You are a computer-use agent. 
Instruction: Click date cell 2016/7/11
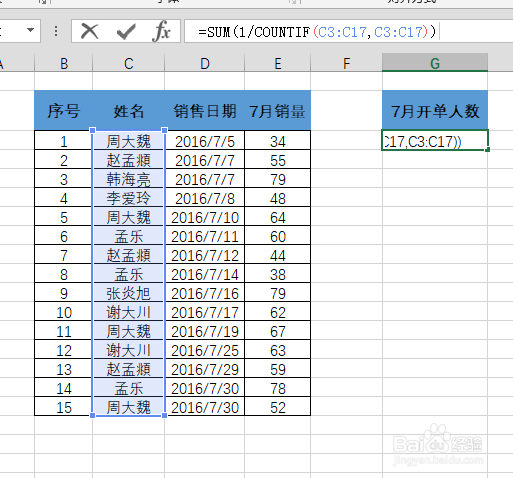coord(205,235)
